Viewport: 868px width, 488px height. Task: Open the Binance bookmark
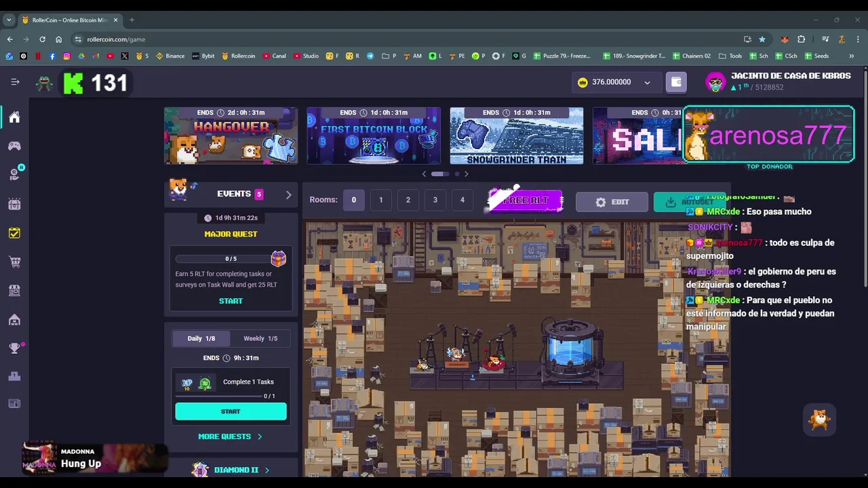coord(171,56)
